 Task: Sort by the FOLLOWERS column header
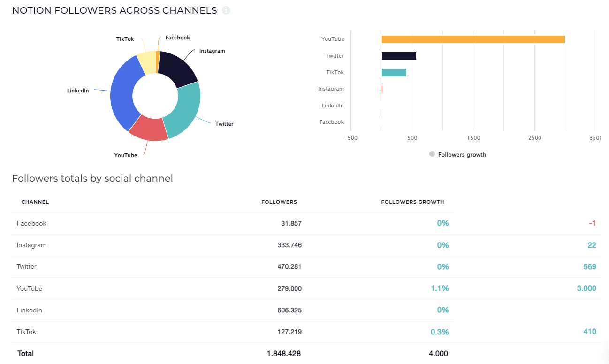tap(279, 202)
